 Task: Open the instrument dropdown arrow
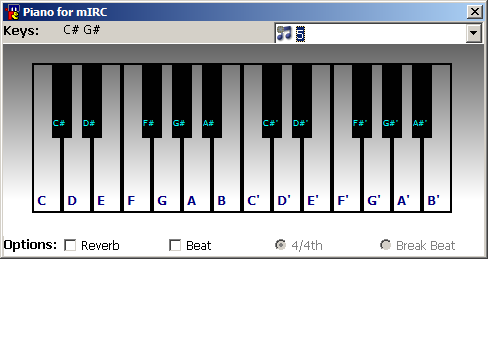tap(474, 33)
